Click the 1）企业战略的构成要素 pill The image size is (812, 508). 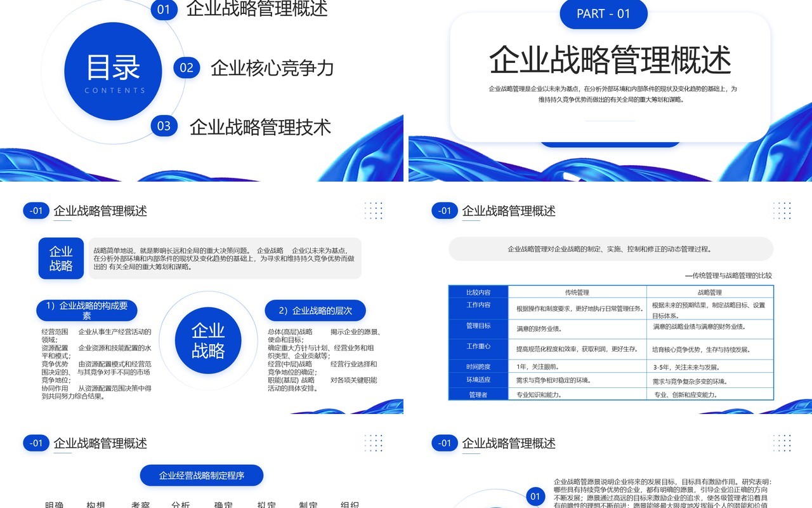(87, 311)
